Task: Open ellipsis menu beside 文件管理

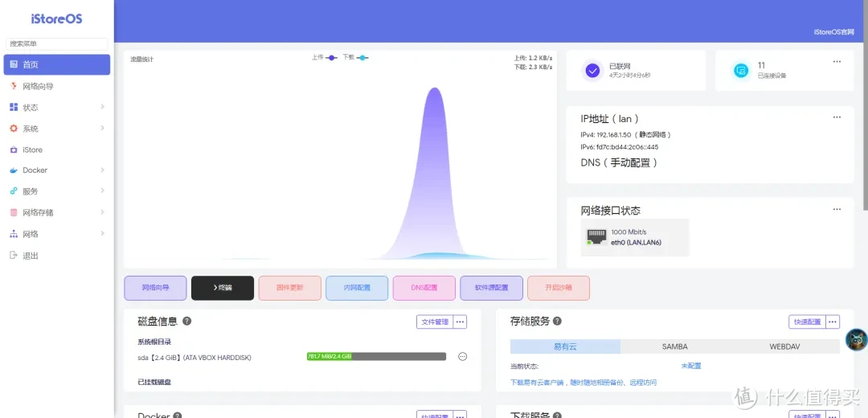Action: pos(460,322)
